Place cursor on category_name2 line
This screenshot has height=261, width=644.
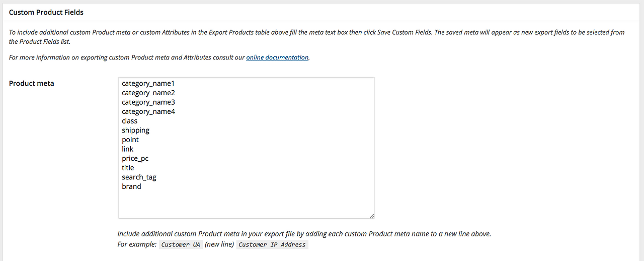(x=148, y=93)
